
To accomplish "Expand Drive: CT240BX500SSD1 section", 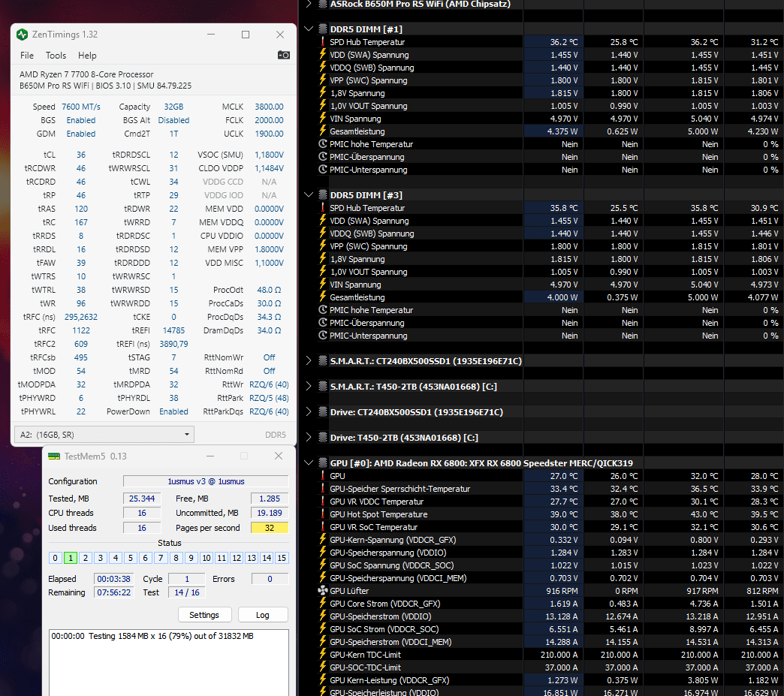I will 309,411.
